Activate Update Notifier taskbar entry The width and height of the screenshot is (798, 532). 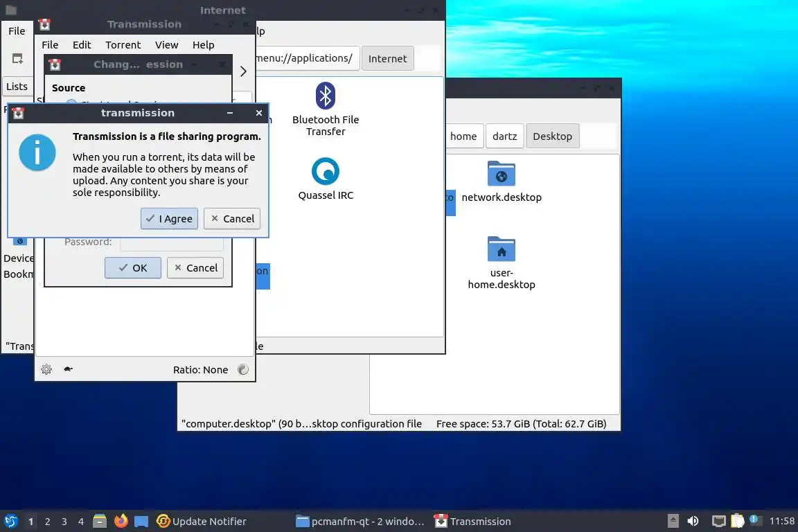click(x=202, y=522)
